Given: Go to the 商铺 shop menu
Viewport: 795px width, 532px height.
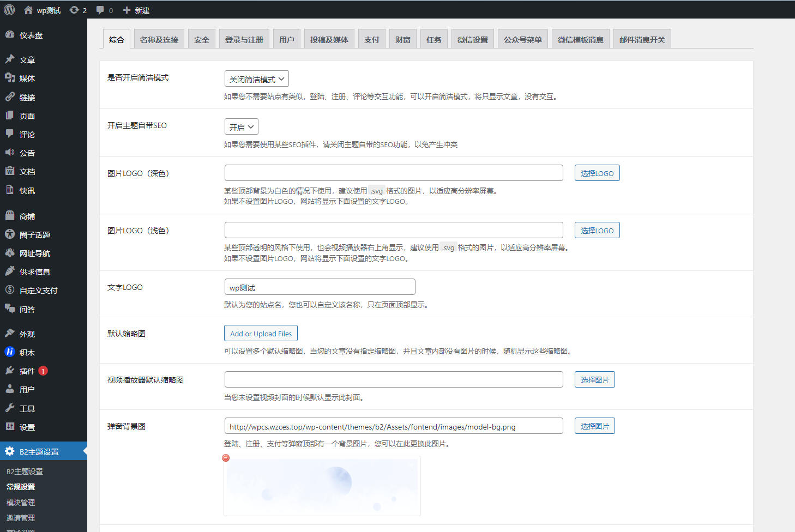Looking at the screenshot, I should point(27,216).
